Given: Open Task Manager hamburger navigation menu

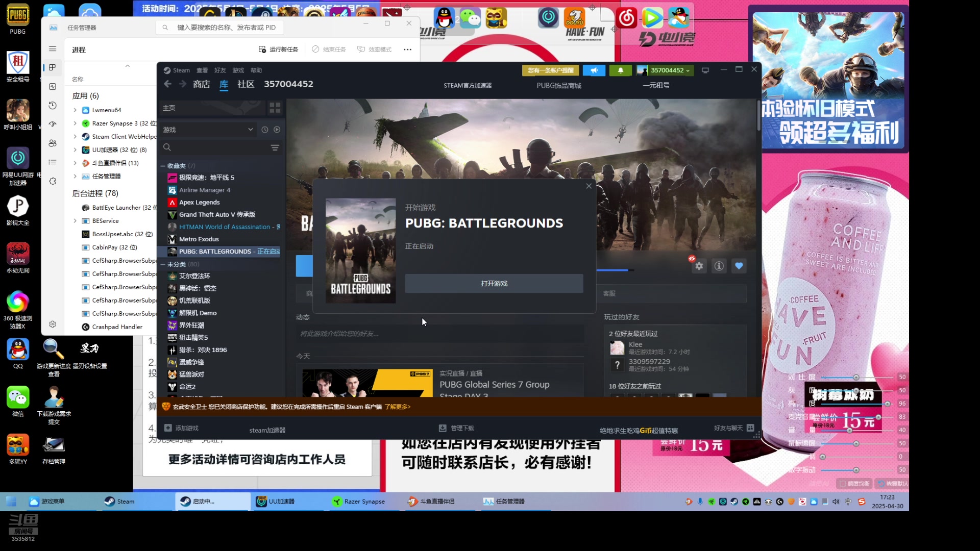Looking at the screenshot, I should 53,49.
